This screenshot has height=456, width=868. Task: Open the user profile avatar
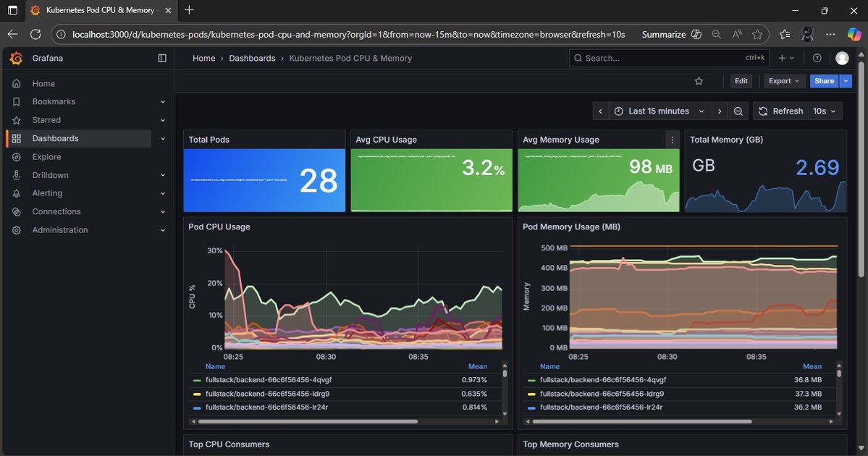pos(842,58)
